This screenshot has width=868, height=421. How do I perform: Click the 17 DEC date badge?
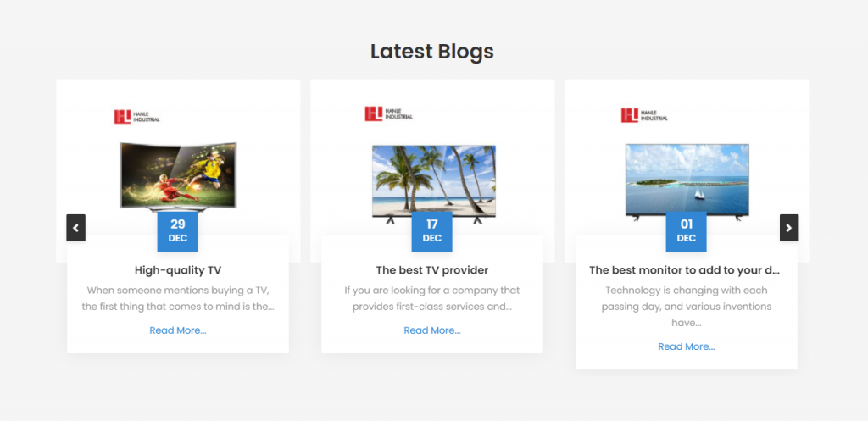[431, 232]
